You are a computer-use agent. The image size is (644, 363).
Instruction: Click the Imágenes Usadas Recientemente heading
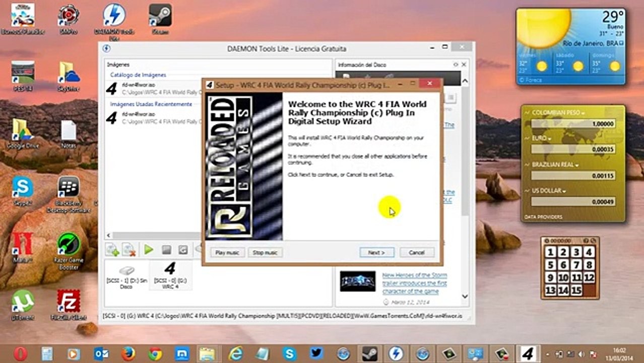(151, 104)
